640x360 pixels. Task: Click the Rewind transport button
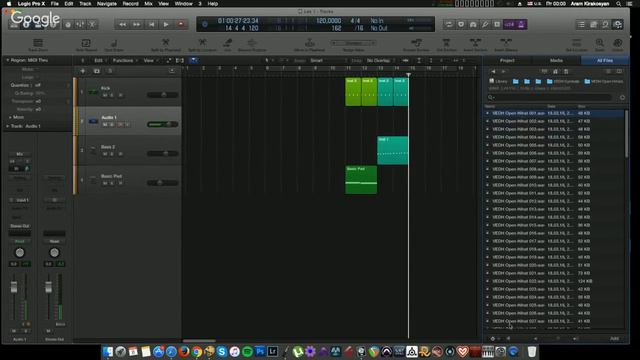122,24
